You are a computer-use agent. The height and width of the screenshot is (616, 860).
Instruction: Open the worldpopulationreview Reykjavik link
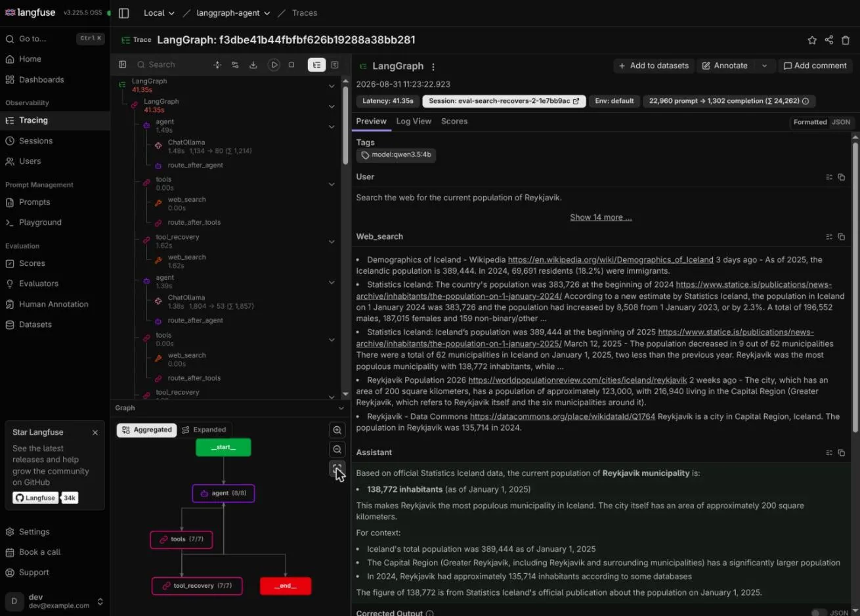click(x=578, y=380)
